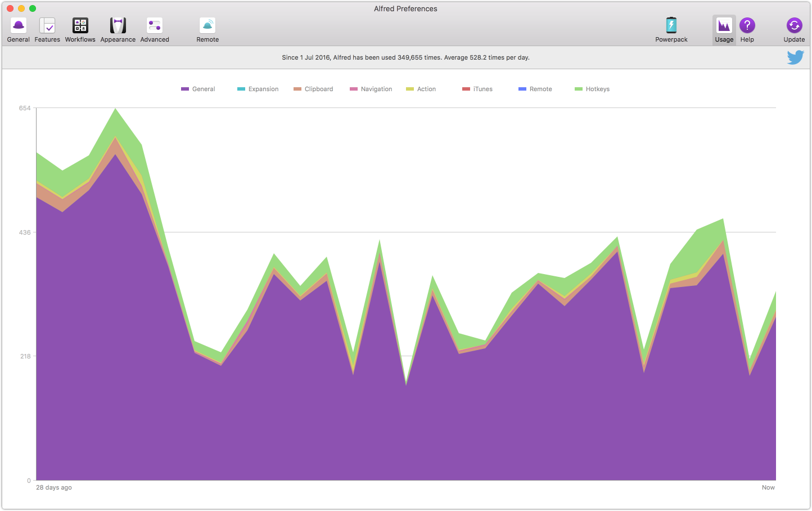
Task: Click the Now axis label
Action: point(768,487)
